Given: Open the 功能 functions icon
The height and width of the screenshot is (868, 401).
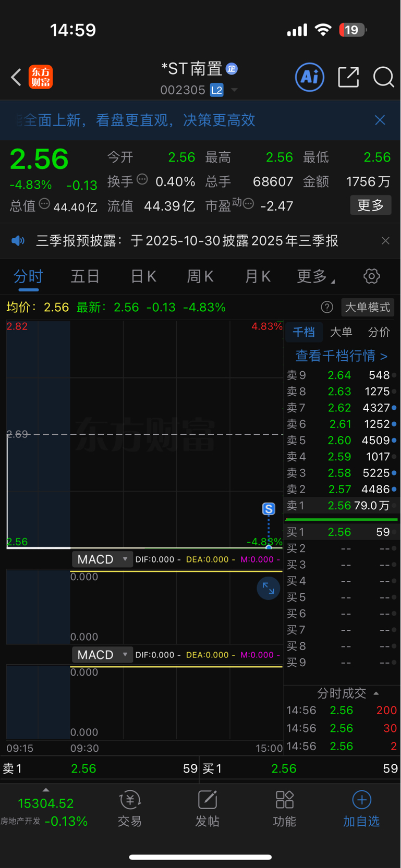Looking at the screenshot, I should pyautogui.click(x=285, y=809).
